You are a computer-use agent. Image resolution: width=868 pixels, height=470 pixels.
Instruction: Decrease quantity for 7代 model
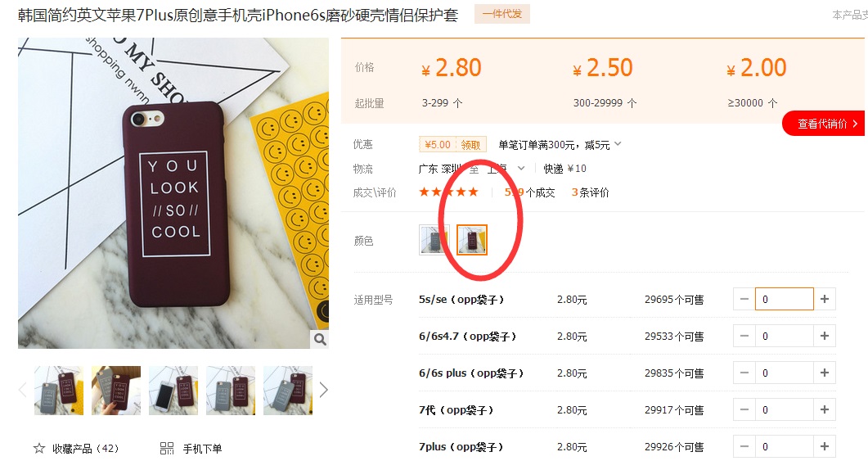click(744, 409)
